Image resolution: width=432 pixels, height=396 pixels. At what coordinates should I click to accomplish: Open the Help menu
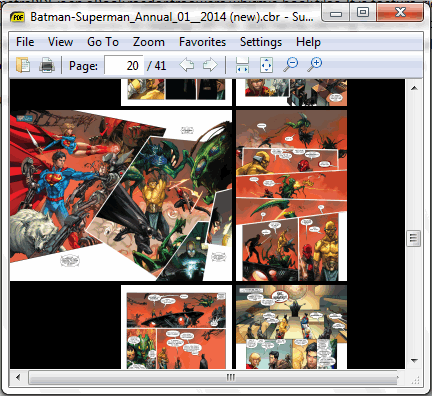pos(308,42)
